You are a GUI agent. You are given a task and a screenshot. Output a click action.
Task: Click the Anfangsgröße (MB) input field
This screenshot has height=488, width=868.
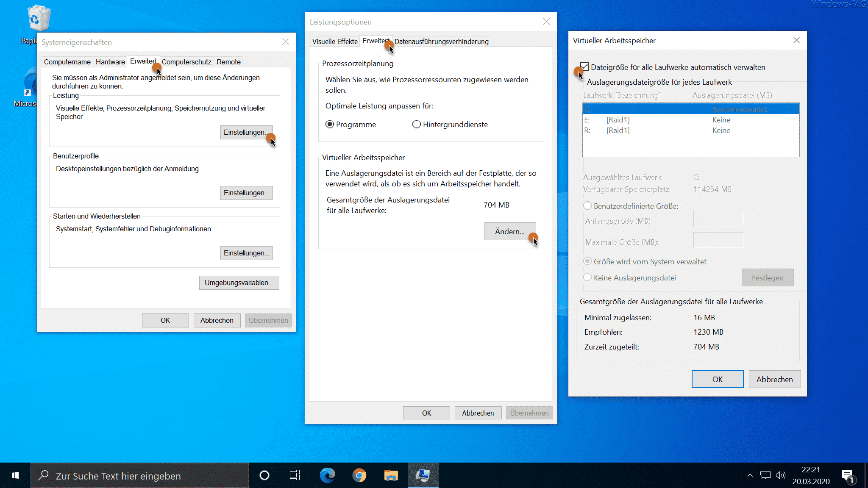click(718, 219)
